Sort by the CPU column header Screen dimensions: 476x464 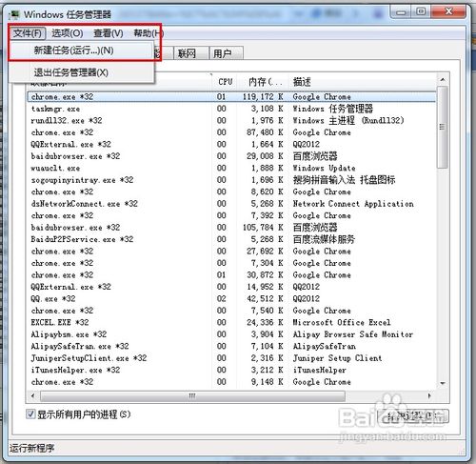click(225, 82)
